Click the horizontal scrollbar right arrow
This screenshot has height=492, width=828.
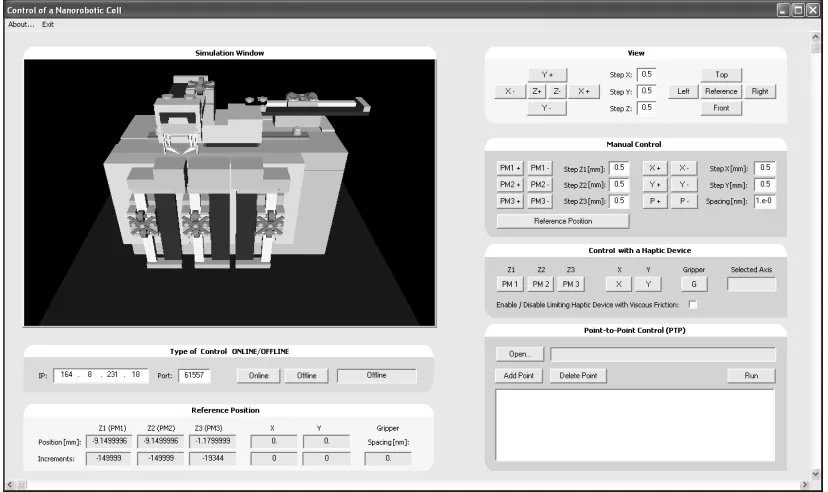click(x=804, y=485)
